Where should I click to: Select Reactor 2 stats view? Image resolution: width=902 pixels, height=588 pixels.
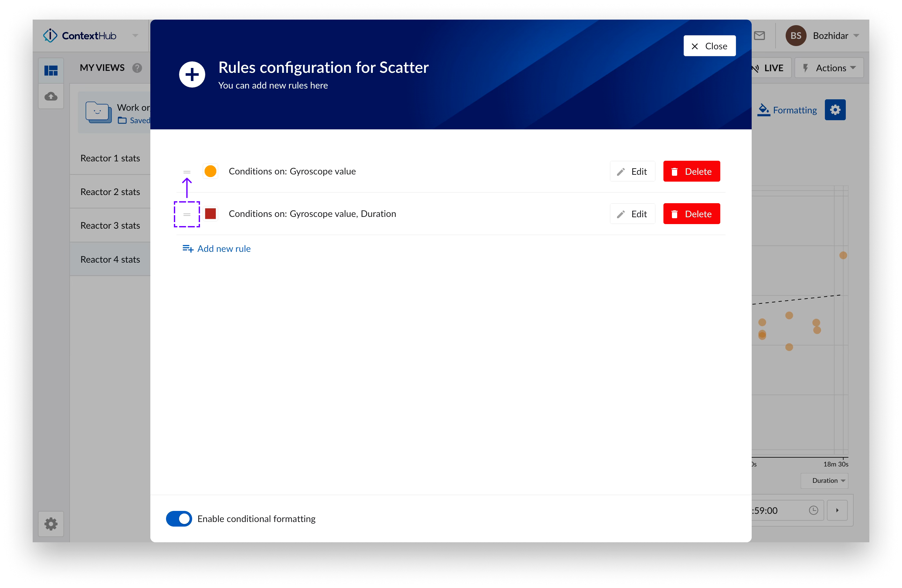click(110, 192)
